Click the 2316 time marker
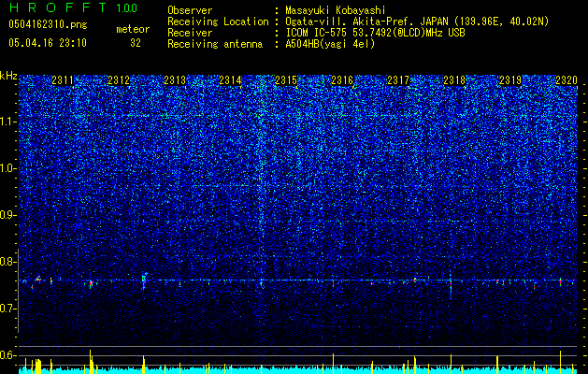Image resolution: width=588 pixels, height=374 pixels. [x=342, y=80]
